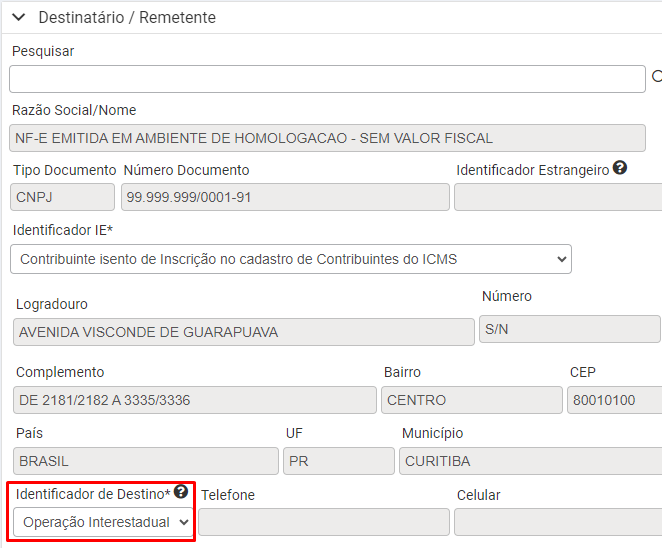
Task: Collapse the Destinatário / Remetente section
Action: (19, 17)
